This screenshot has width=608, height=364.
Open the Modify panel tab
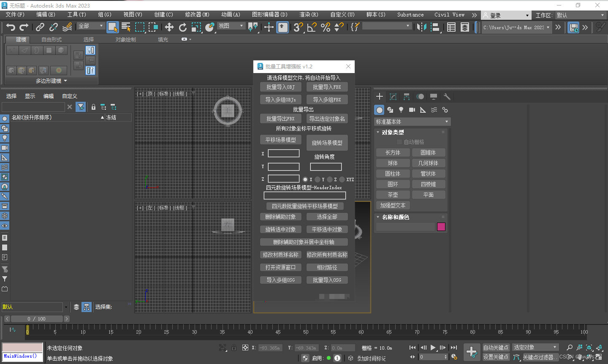tap(393, 97)
